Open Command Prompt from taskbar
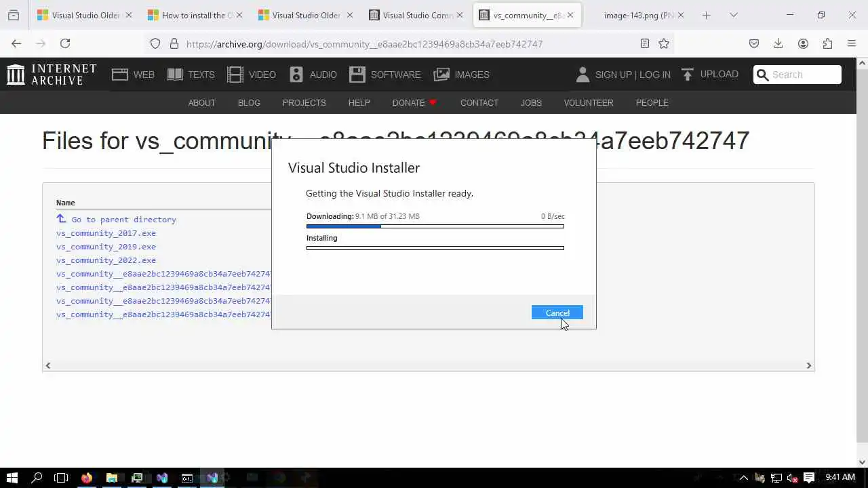The width and height of the screenshot is (868, 488). point(187,478)
